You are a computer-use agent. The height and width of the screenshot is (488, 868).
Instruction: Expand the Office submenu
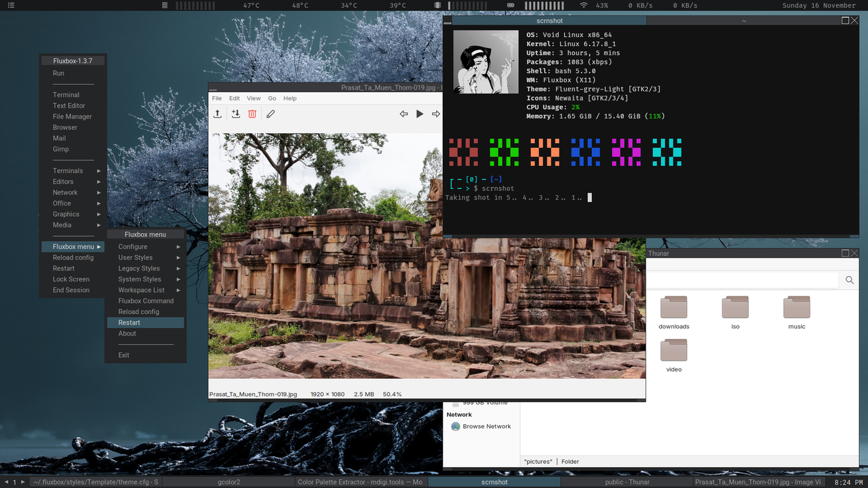pos(73,203)
